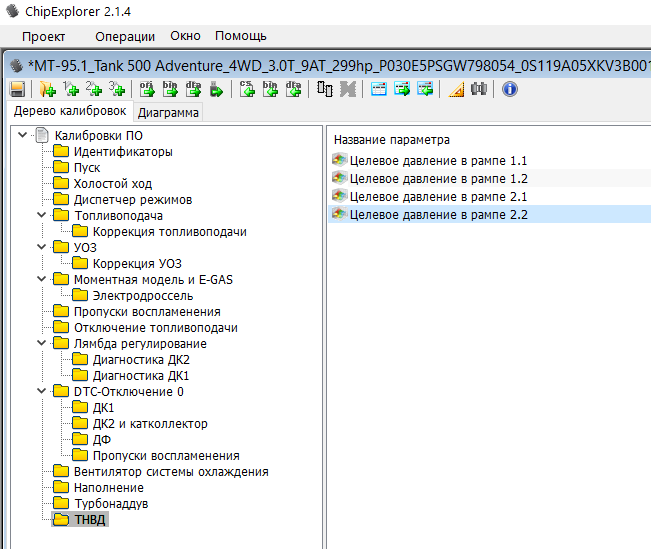Click the Save floppy disk icon
This screenshot has width=651, height=549.
(17, 89)
